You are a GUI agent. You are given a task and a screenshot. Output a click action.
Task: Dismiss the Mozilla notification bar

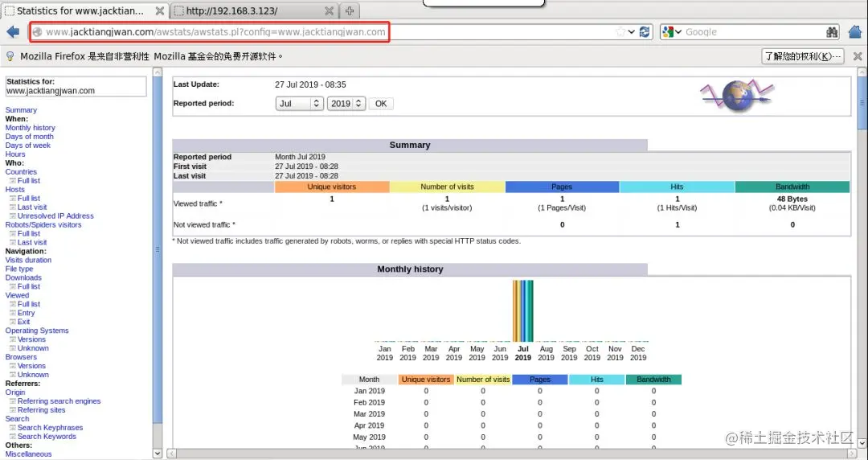(858, 56)
